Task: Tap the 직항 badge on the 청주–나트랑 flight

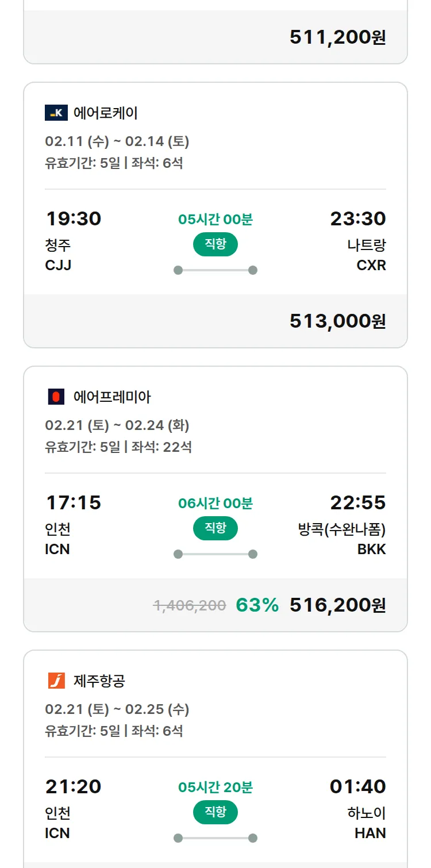Action: coord(215,244)
